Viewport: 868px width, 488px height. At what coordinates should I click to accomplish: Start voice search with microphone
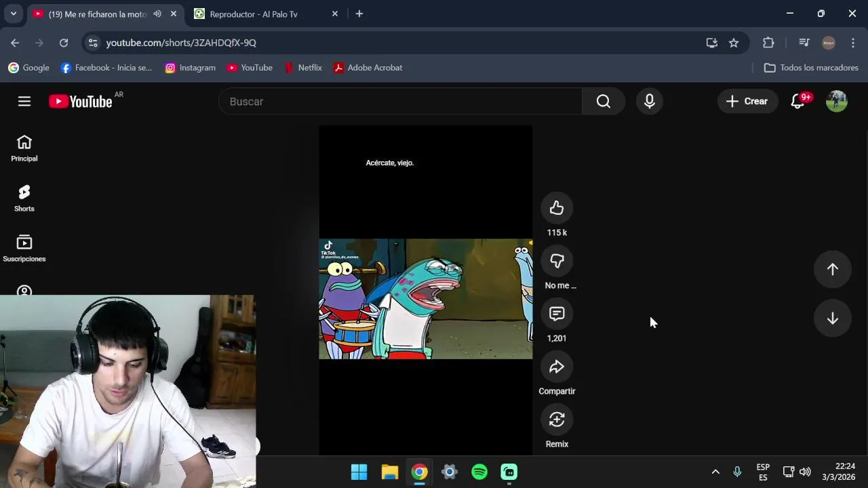pos(650,102)
